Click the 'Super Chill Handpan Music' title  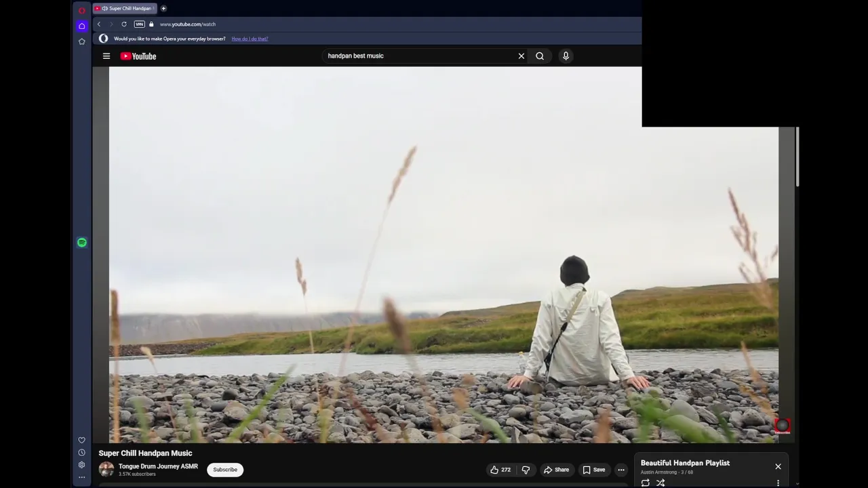click(x=145, y=453)
